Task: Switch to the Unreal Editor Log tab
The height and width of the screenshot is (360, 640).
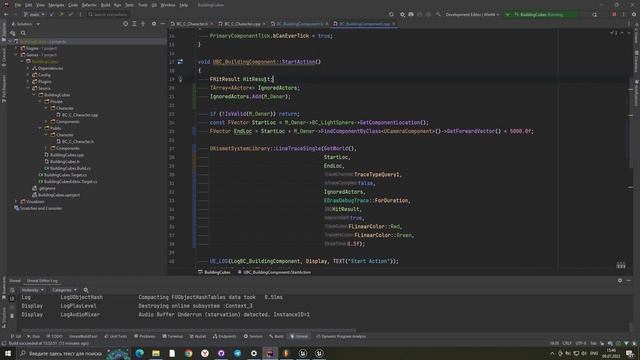Action: 42,281
